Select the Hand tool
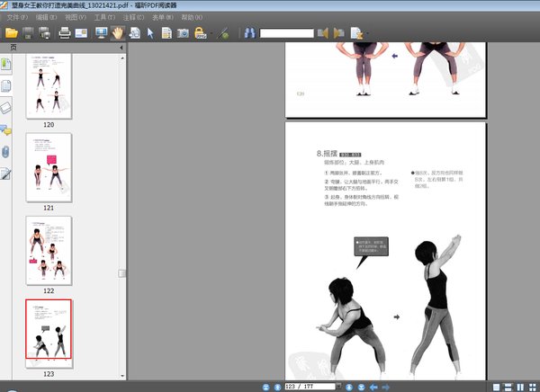Viewport: 540px width, 392px height. point(117,33)
